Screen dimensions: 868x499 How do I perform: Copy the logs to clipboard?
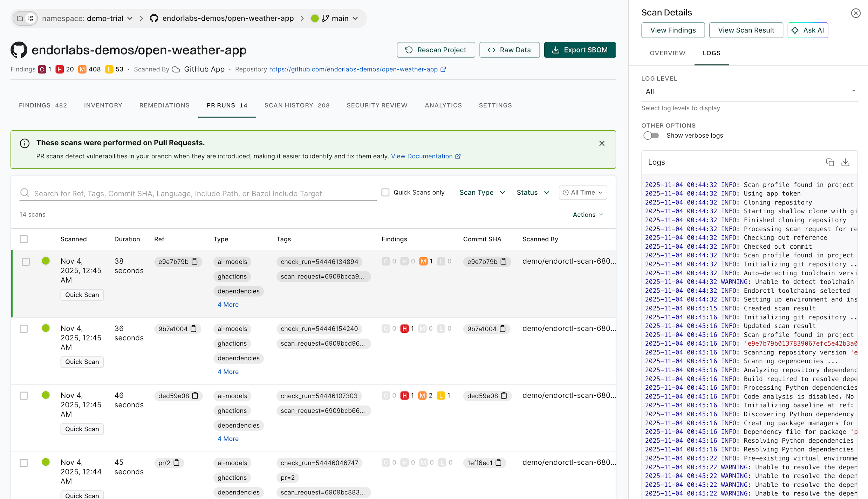pyautogui.click(x=830, y=162)
